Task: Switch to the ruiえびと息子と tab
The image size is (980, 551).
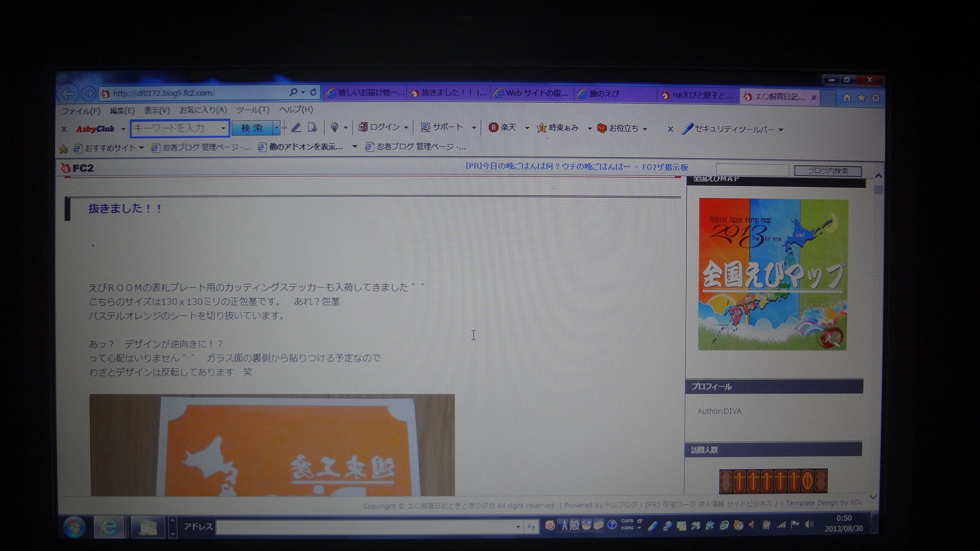Action: [697, 95]
